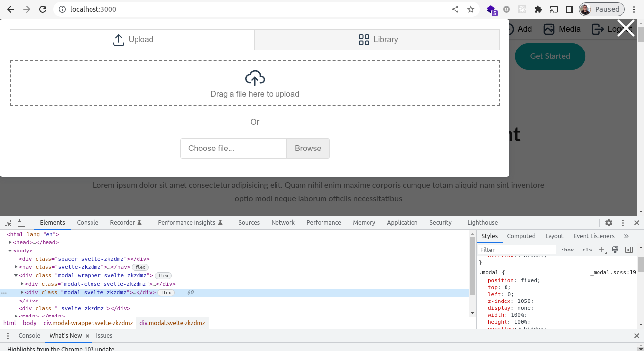This screenshot has width=644, height=351.
Task: Click the Styles Filter input field
Action: pyautogui.click(x=516, y=250)
